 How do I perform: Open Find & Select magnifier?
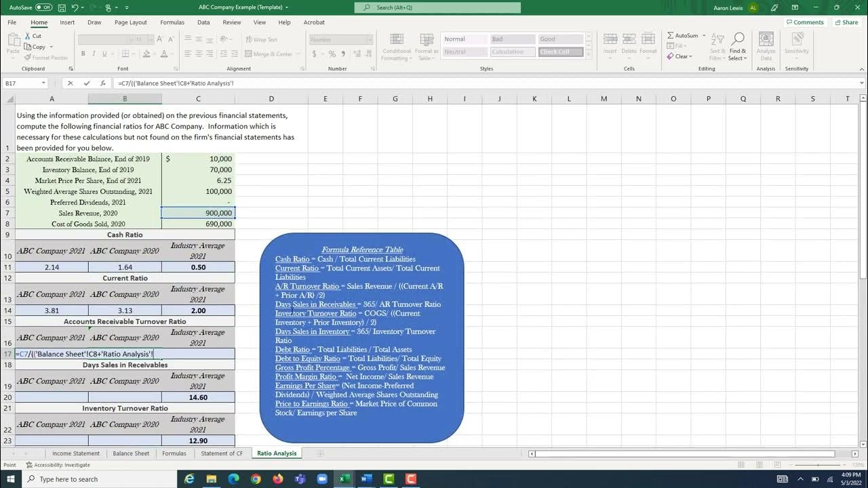738,46
